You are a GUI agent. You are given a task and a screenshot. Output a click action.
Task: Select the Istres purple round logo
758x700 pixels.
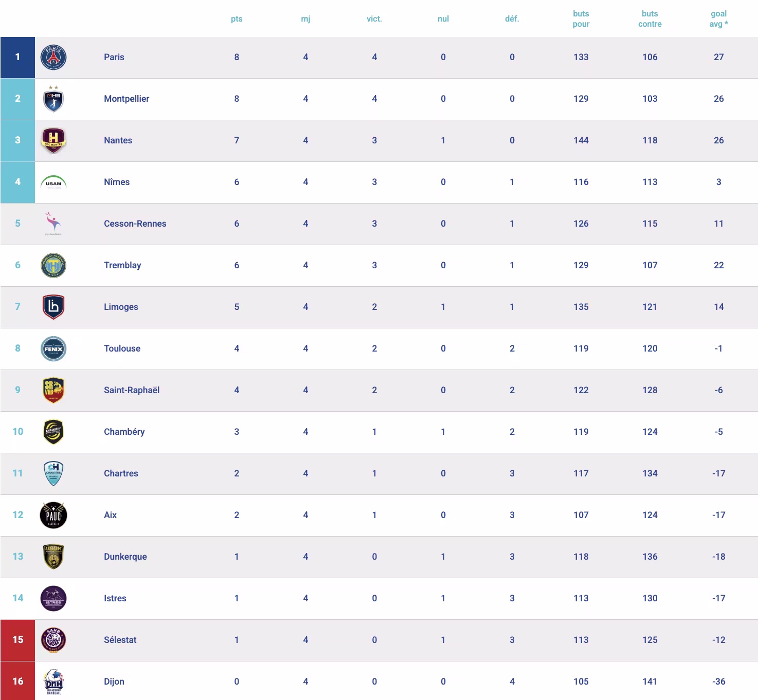point(53,599)
